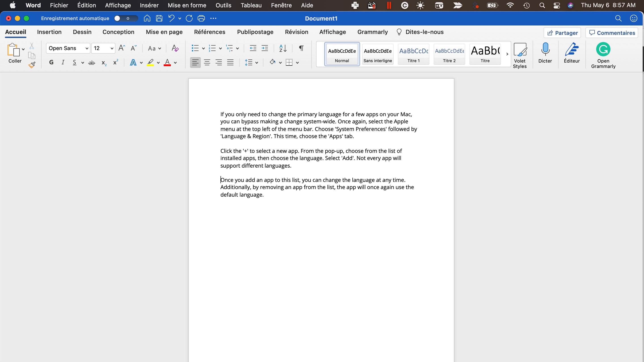Open borders dropdown arrow

(297, 63)
